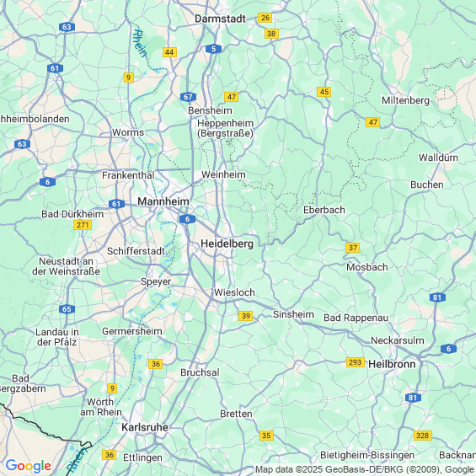This screenshot has width=476, height=476.
Task: Click the Miltenberg town label
Action: (x=405, y=100)
